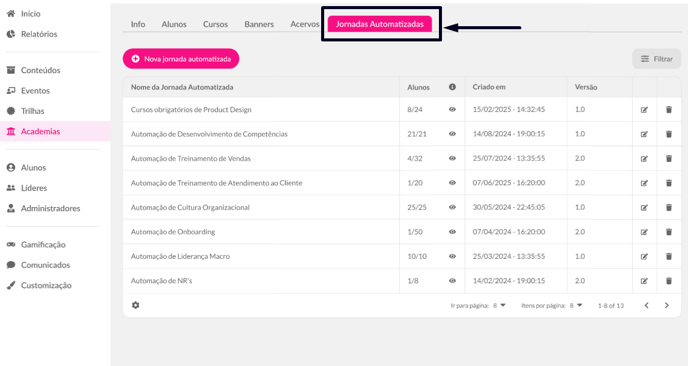The height and width of the screenshot is (366, 688).
Task: Open the Filtrar filter button
Action: click(x=656, y=59)
